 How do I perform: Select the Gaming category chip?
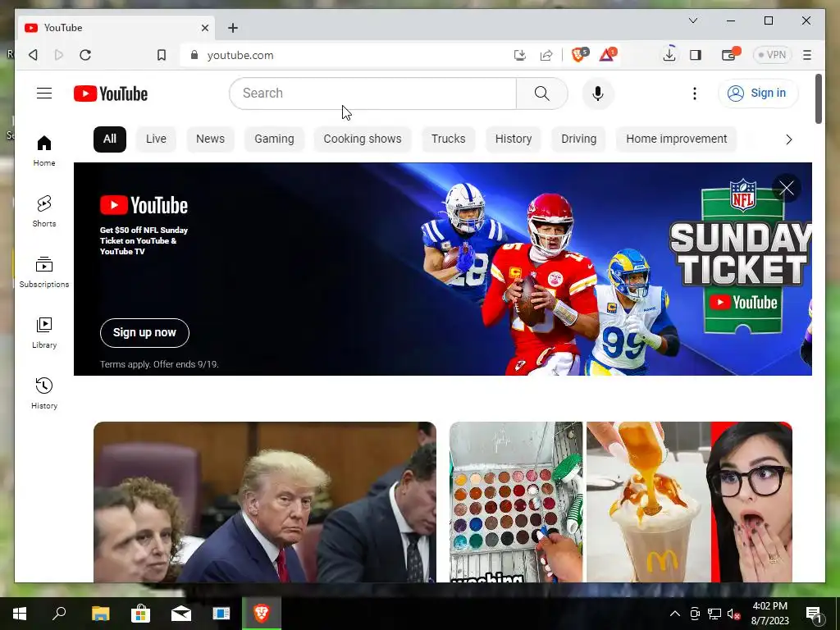[274, 139]
